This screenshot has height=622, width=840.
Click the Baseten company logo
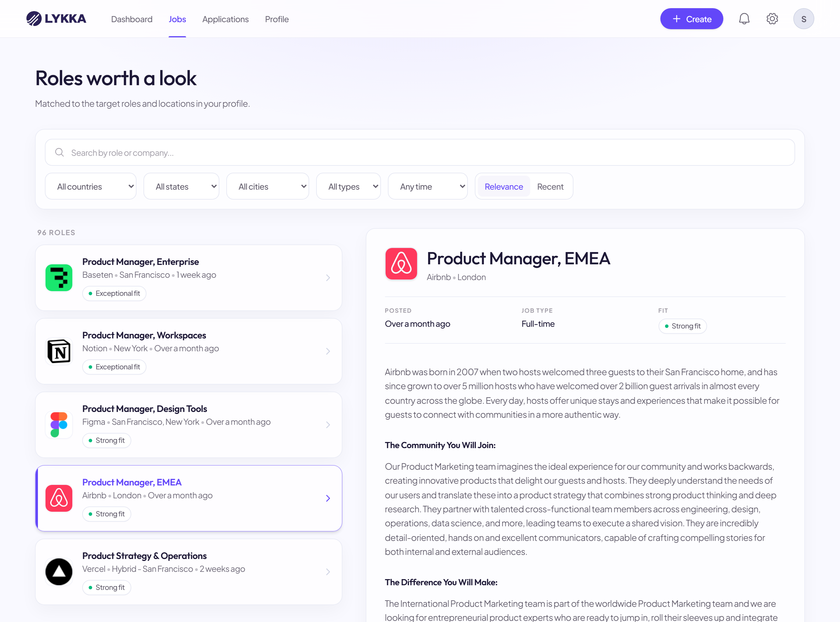[x=59, y=277]
